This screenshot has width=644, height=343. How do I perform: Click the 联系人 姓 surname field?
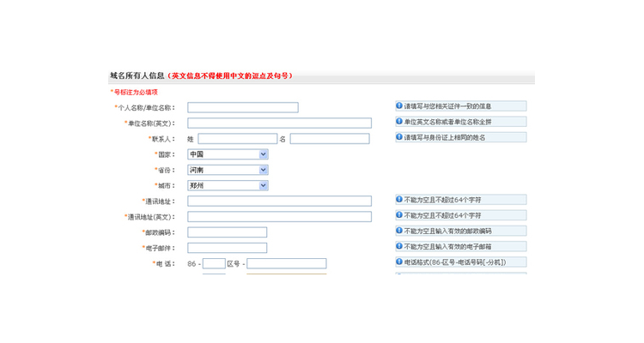pos(237,139)
